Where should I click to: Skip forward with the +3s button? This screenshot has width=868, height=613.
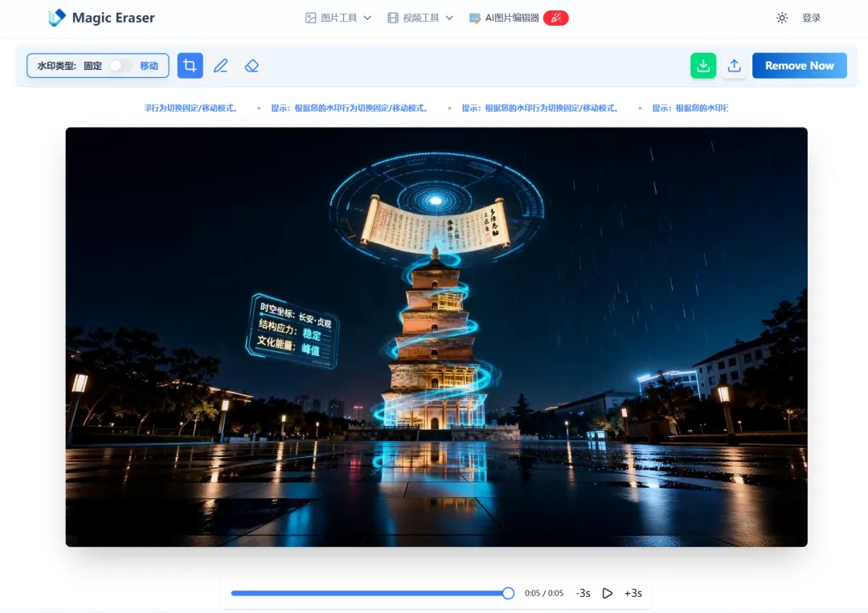(x=633, y=593)
